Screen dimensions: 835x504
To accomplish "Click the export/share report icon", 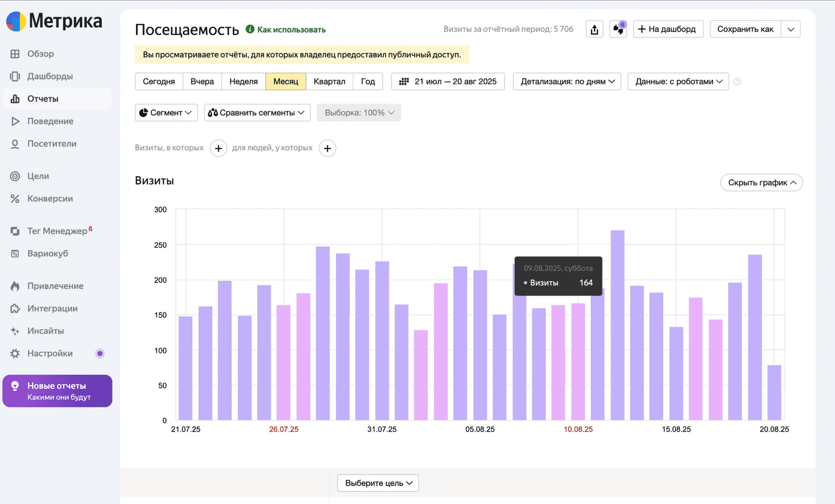I will click(594, 29).
